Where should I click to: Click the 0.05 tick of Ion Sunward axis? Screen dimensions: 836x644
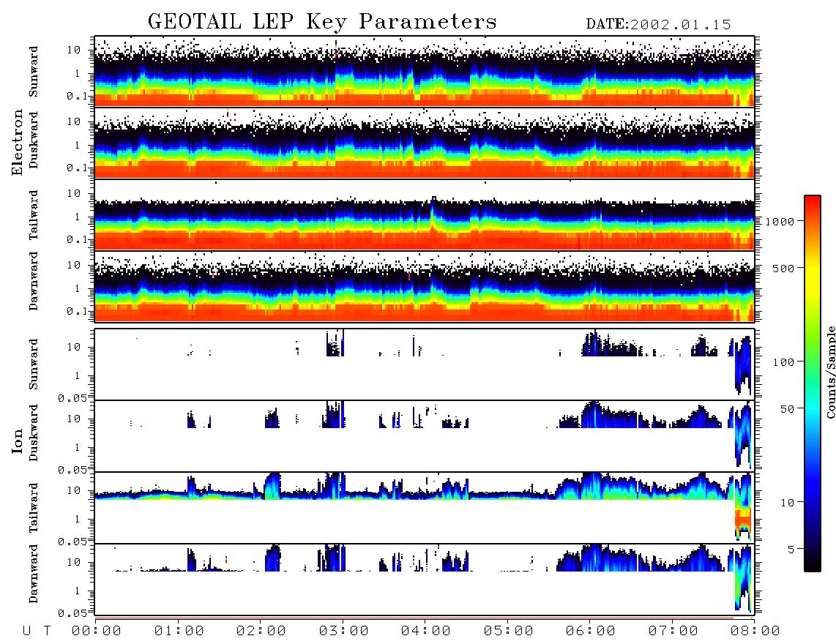tap(72, 397)
